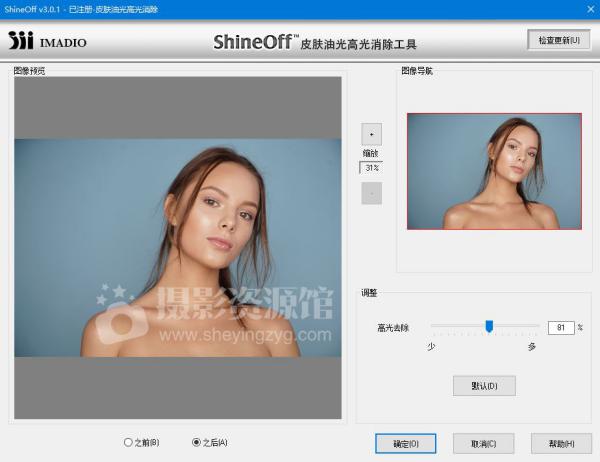Click the zoom out minus button

coord(371,193)
